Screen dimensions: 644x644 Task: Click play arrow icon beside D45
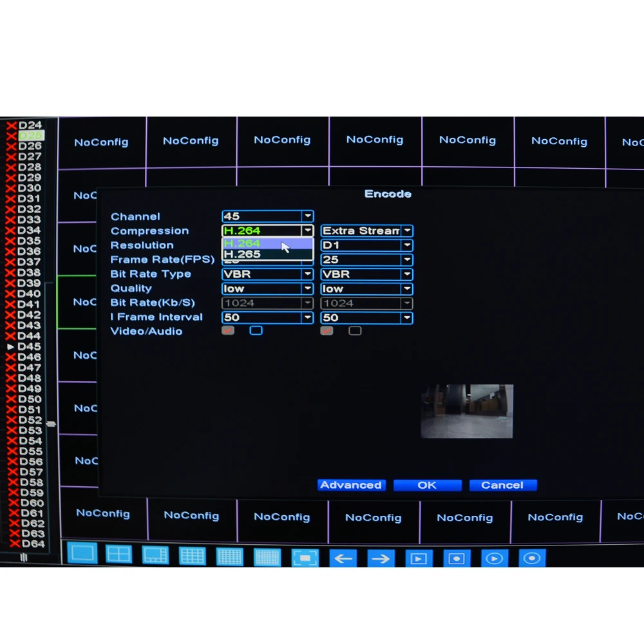(x=11, y=346)
